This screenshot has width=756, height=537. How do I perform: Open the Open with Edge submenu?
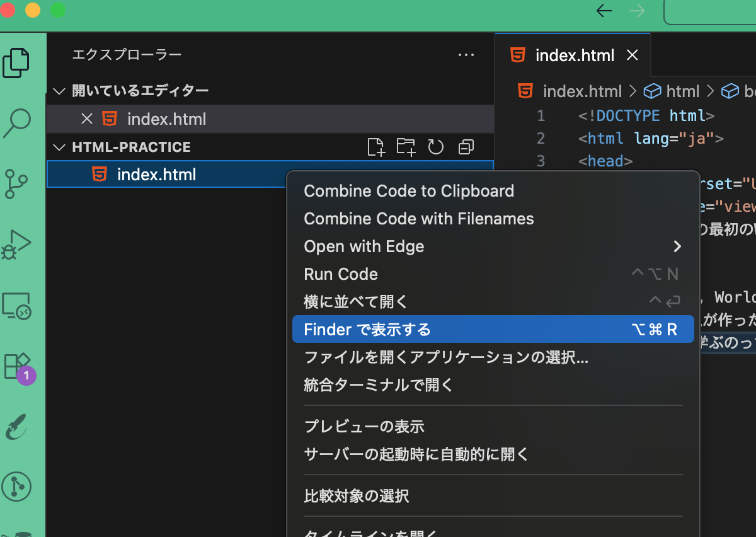coord(364,246)
